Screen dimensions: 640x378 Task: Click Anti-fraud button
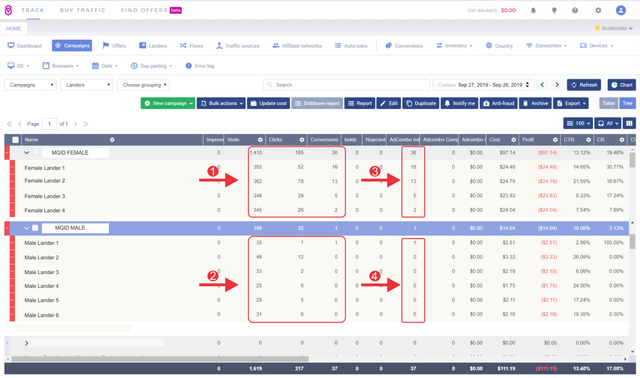tap(499, 103)
